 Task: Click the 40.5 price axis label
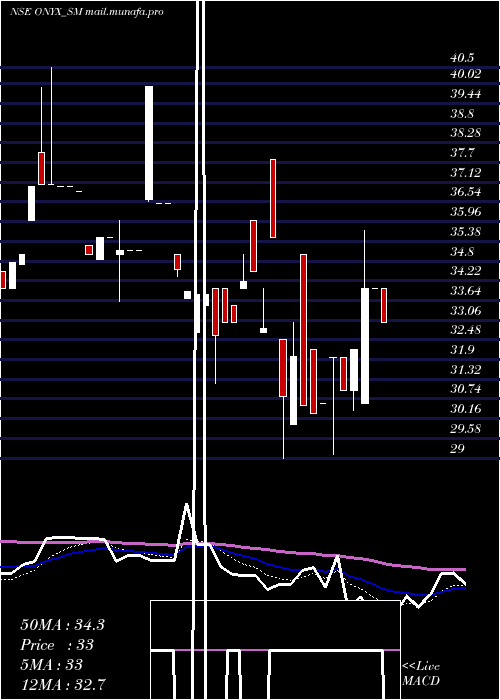click(x=462, y=58)
